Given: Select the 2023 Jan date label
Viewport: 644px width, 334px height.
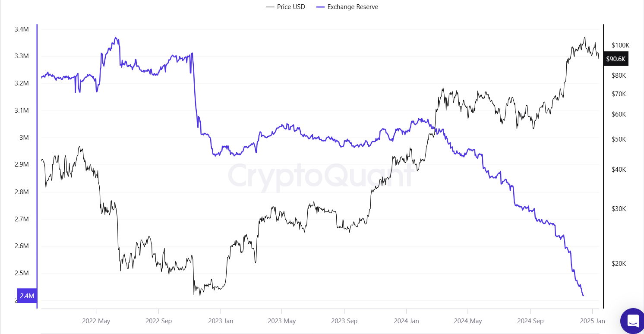Looking at the screenshot, I should [221, 321].
